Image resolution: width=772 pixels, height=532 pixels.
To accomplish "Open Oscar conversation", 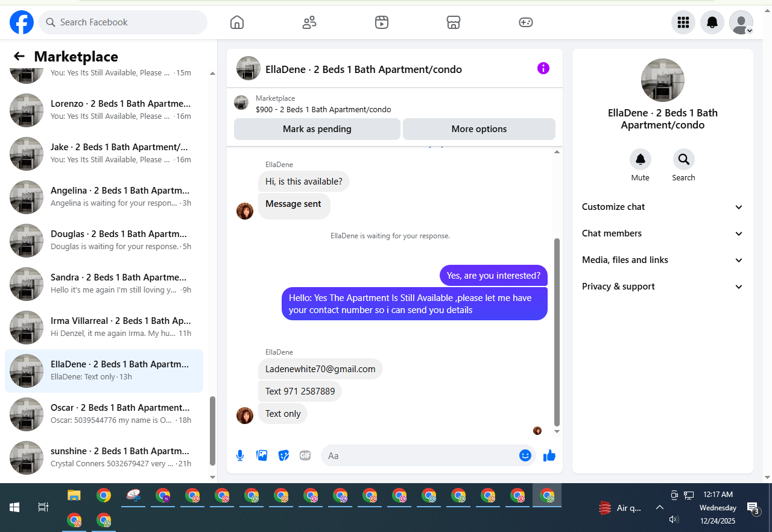I will [x=104, y=414].
